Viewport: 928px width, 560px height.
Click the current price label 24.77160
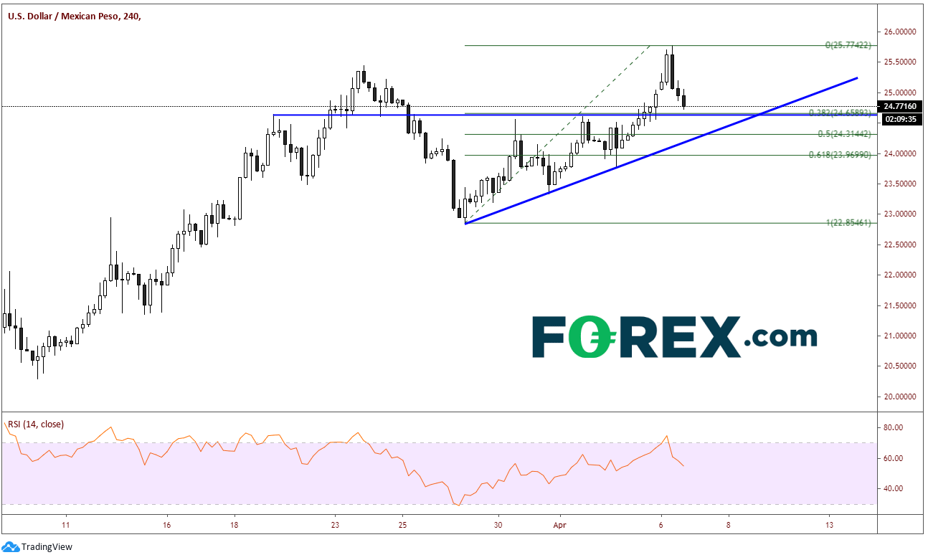901,106
